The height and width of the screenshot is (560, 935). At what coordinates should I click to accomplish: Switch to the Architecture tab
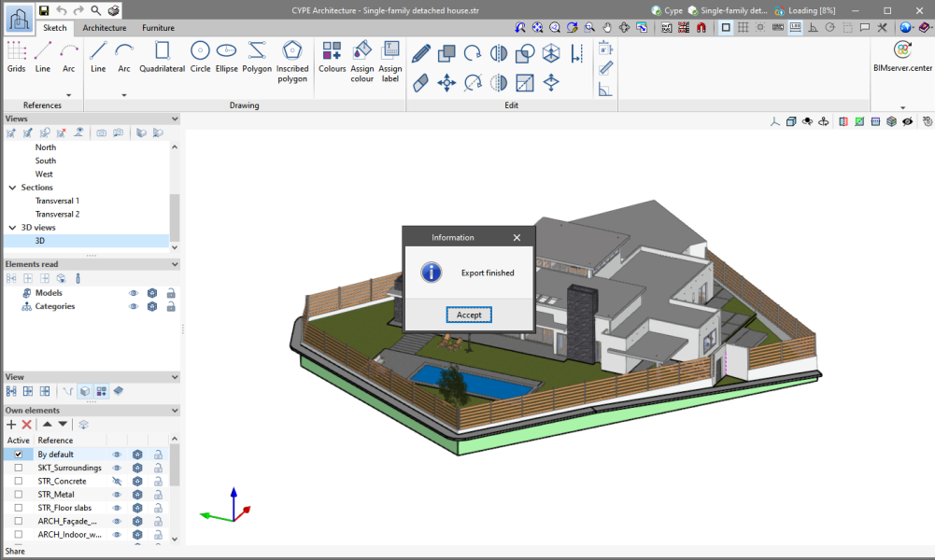tap(105, 28)
